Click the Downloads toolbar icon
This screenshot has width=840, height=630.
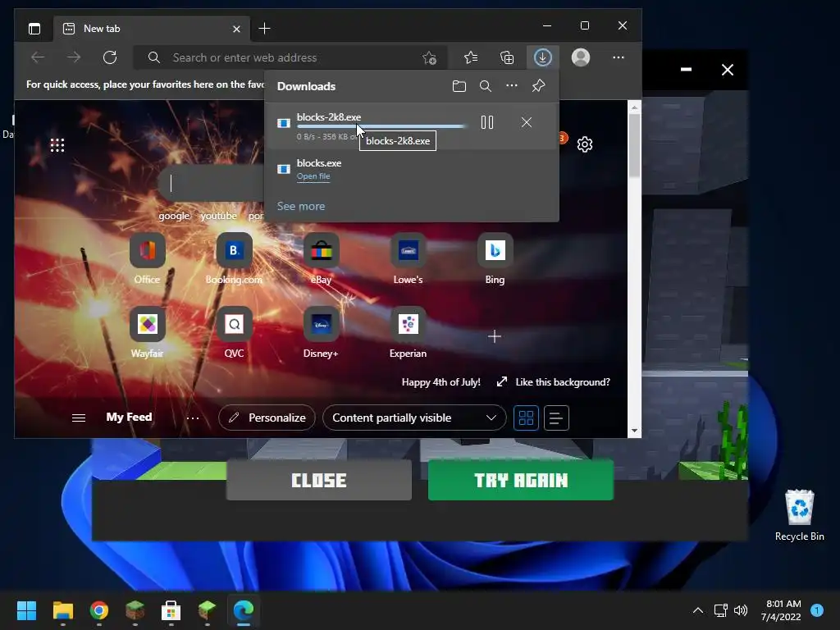[x=543, y=57]
